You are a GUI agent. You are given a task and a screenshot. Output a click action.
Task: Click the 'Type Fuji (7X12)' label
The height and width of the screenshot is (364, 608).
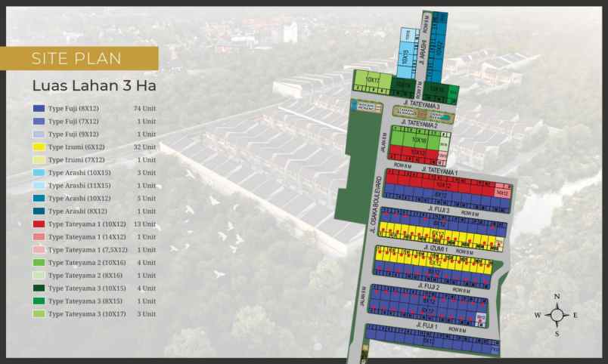coord(73,121)
